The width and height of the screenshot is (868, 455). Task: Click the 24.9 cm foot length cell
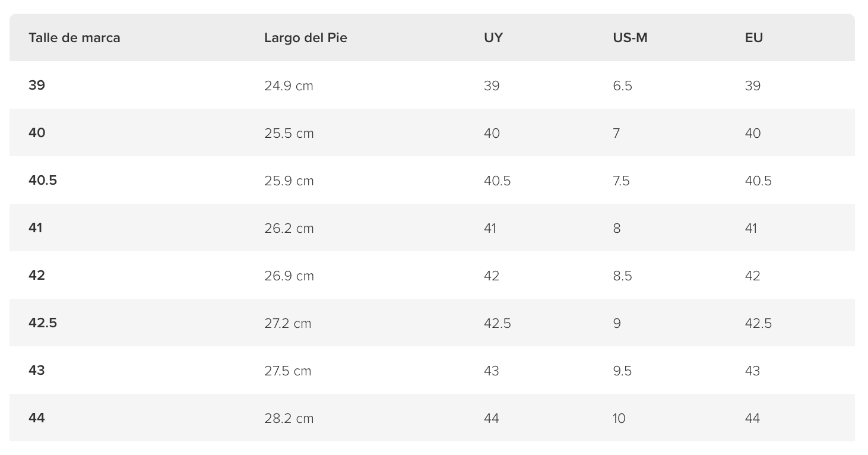pyautogui.click(x=289, y=86)
